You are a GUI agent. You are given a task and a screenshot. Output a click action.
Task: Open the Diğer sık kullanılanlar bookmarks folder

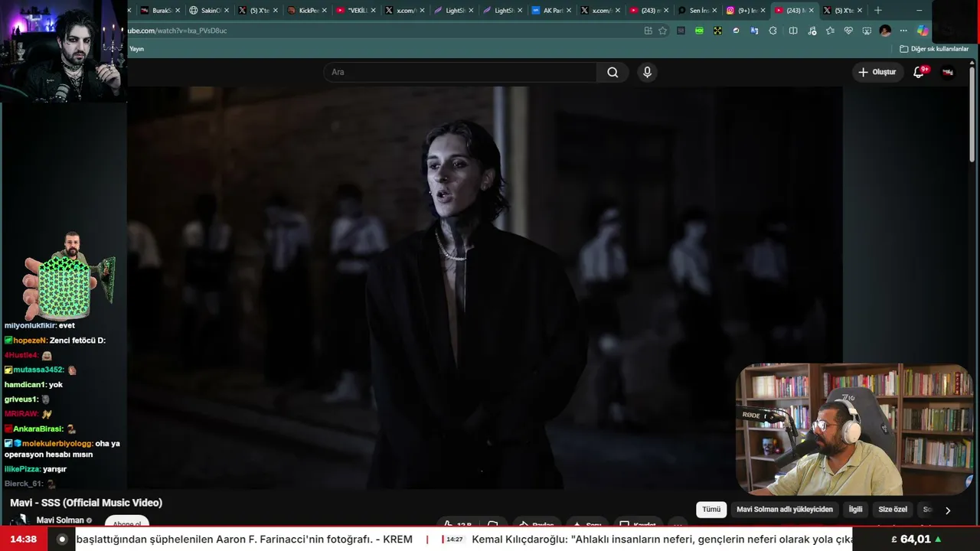tap(934, 49)
